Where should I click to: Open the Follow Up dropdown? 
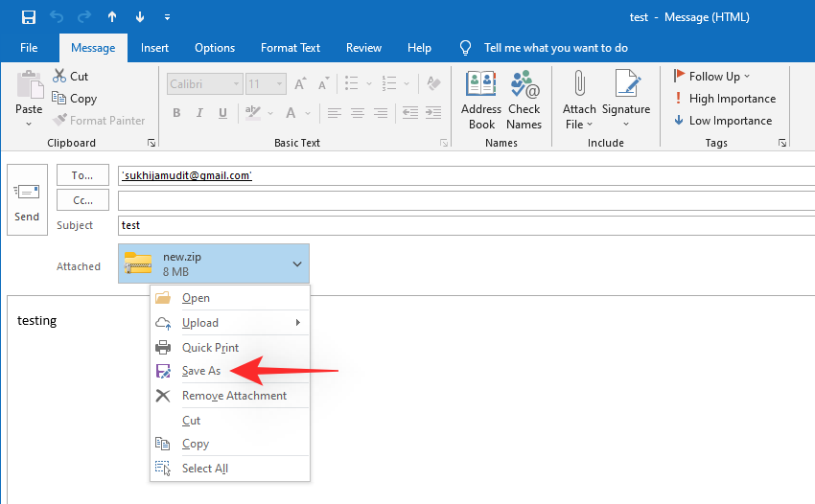point(712,77)
